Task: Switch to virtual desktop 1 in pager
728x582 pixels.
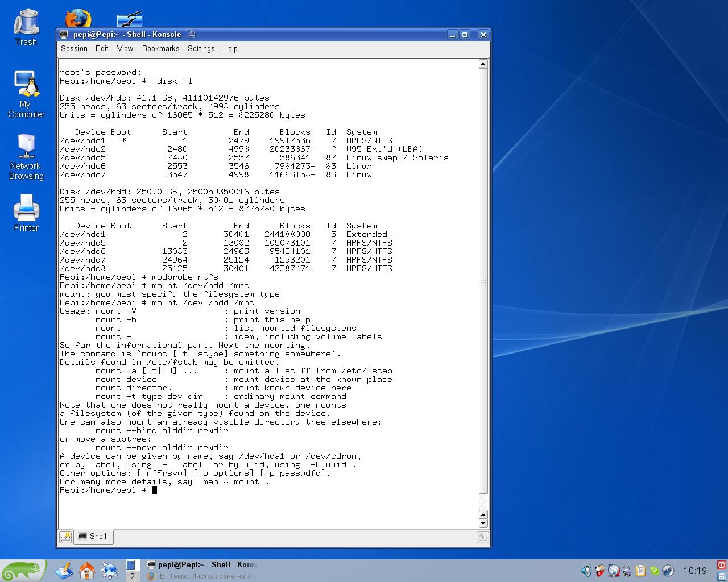Action: 132,565
